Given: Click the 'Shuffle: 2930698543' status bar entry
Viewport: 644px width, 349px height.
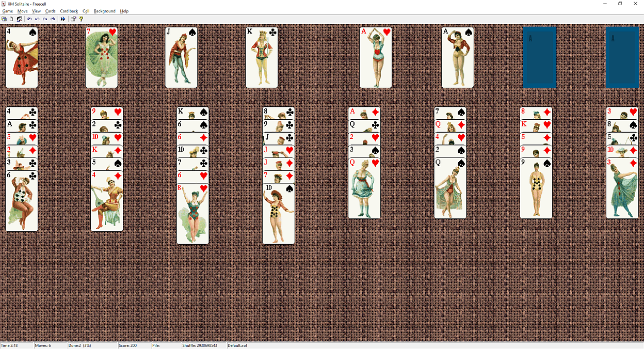Looking at the screenshot, I should (x=204, y=345).
